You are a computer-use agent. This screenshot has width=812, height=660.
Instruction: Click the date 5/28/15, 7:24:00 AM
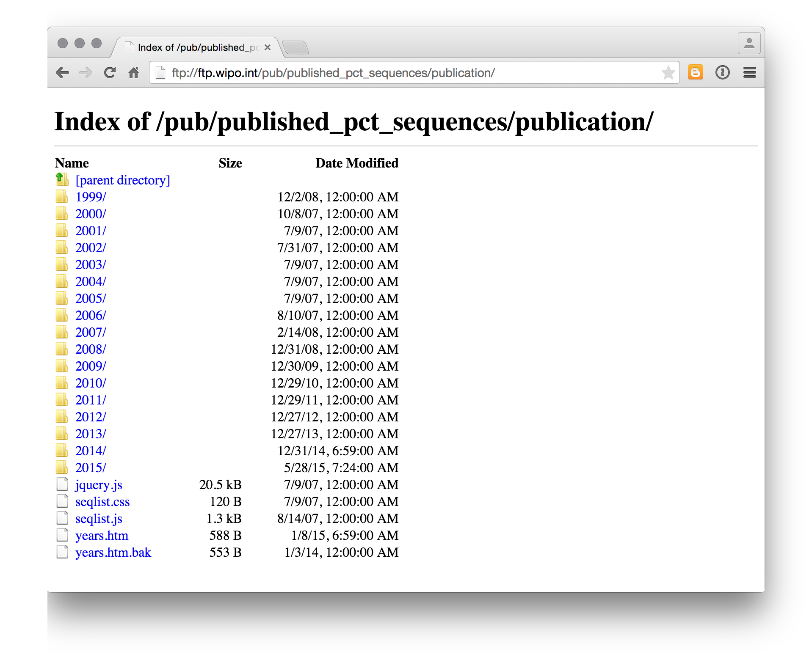coord(341,468)
